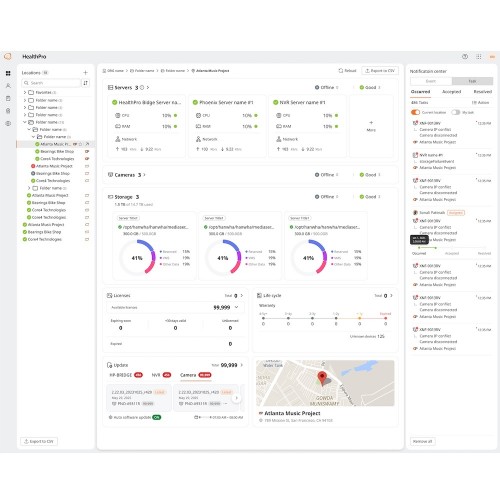Click the orange user avatar in top bar

point(492,56)
